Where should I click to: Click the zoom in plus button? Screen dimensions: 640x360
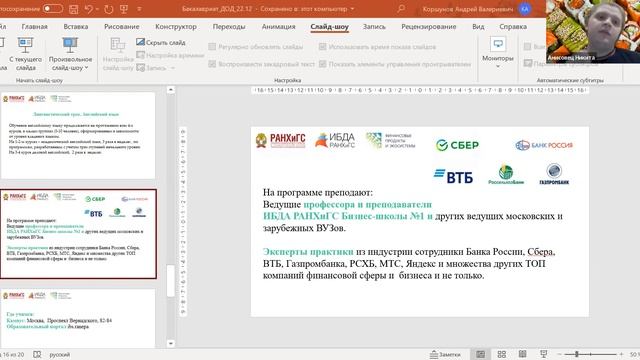[622, 354]
